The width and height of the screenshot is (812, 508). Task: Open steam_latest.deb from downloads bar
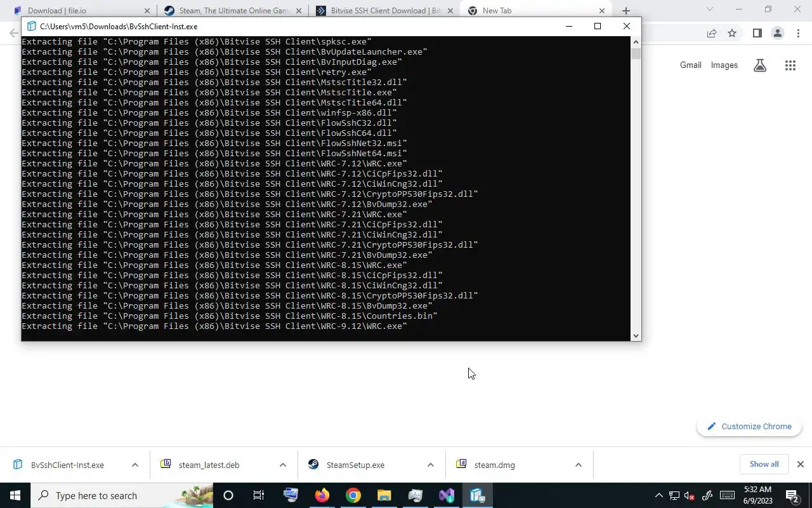click(x=209, y=465)
